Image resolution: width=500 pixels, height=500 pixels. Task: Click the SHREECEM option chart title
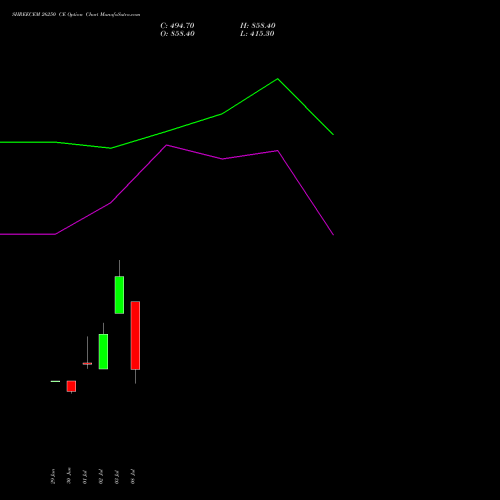[76, 15]
